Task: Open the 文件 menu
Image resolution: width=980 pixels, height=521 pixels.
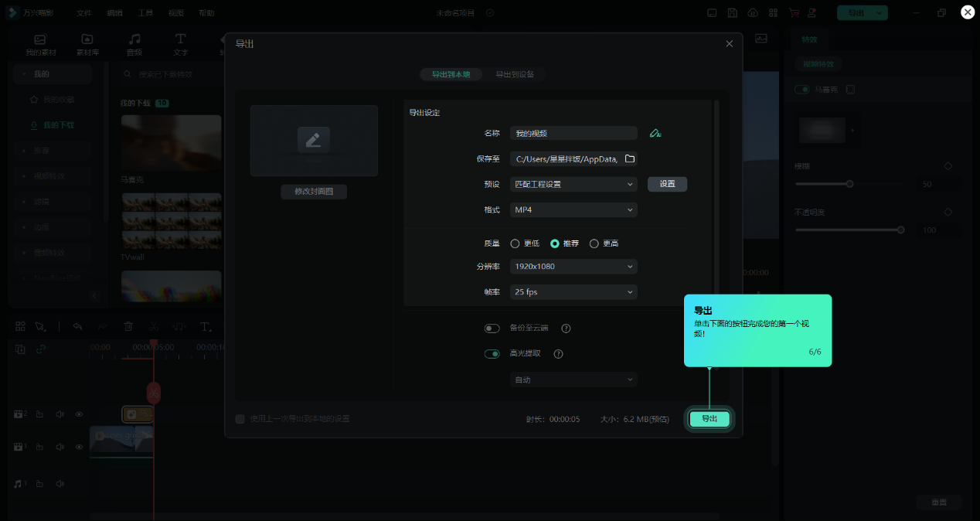Action: [84, 13]
